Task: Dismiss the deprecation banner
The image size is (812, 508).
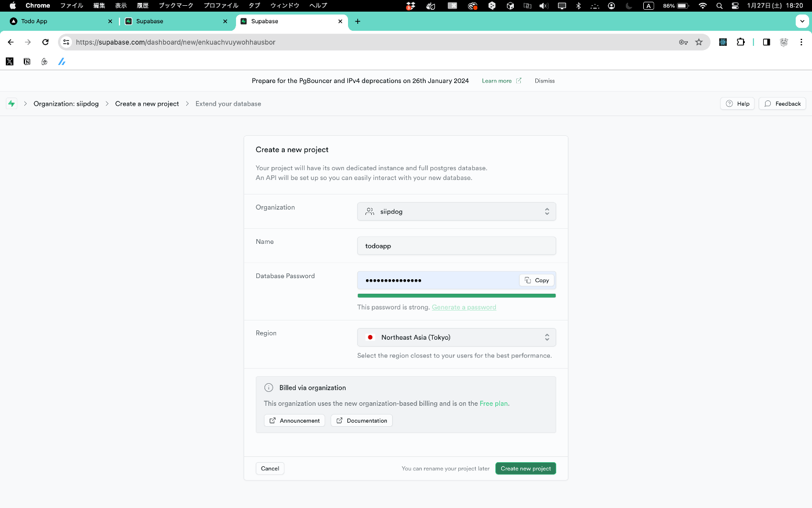Action: (545, 81)
